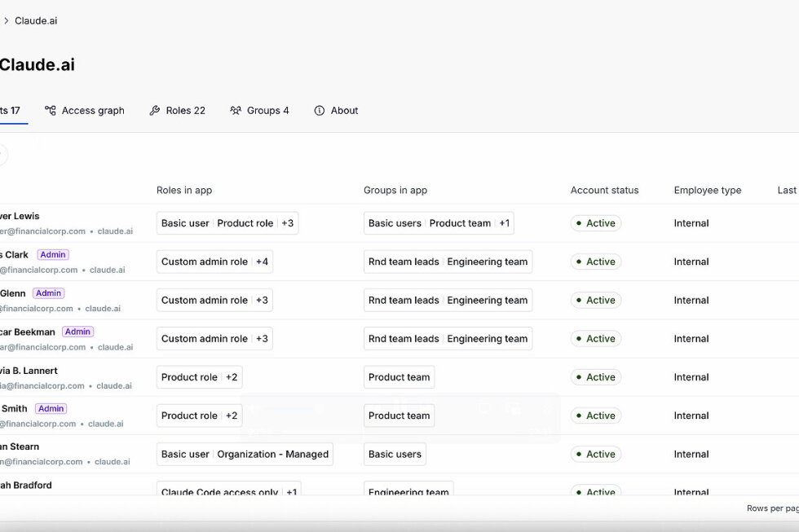The image size is (799, 532).
Task: Click Internal employee type in Lewis row
Action: pyautogui.click(x=691, y=223)
